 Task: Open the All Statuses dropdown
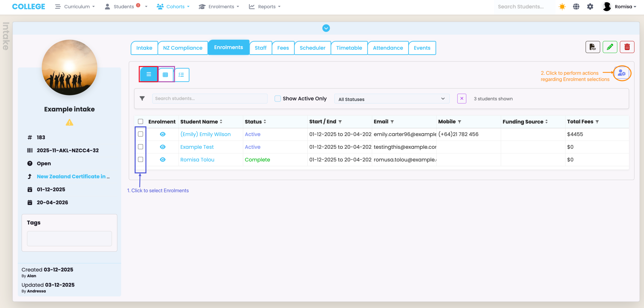click(391, 99)
